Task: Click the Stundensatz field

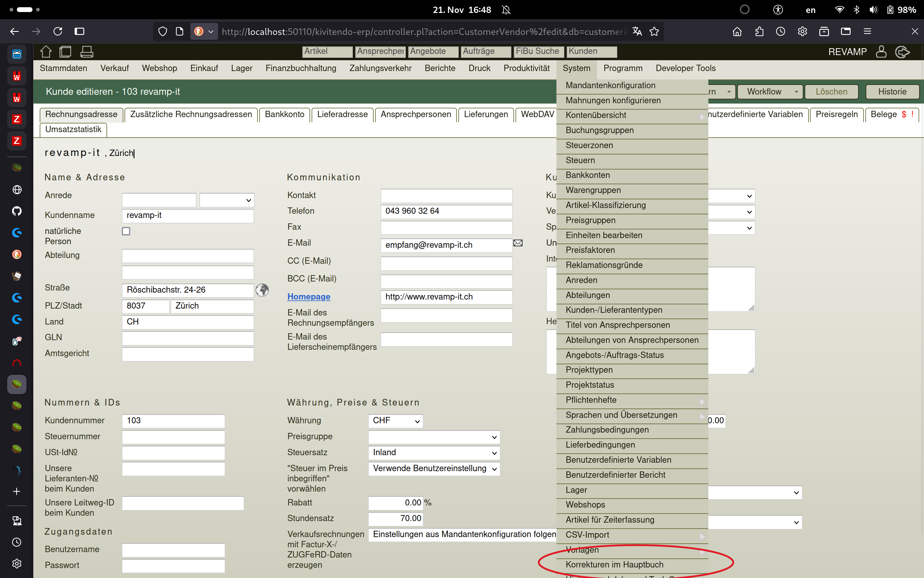Action: click(396, 519)
